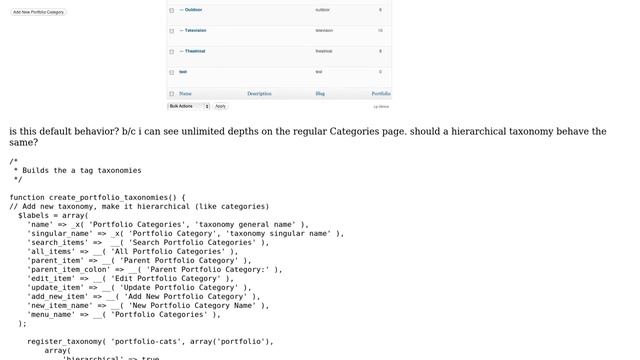Tick the checkbox for the Television row
The image size is (640, 360).
point(171,31)
